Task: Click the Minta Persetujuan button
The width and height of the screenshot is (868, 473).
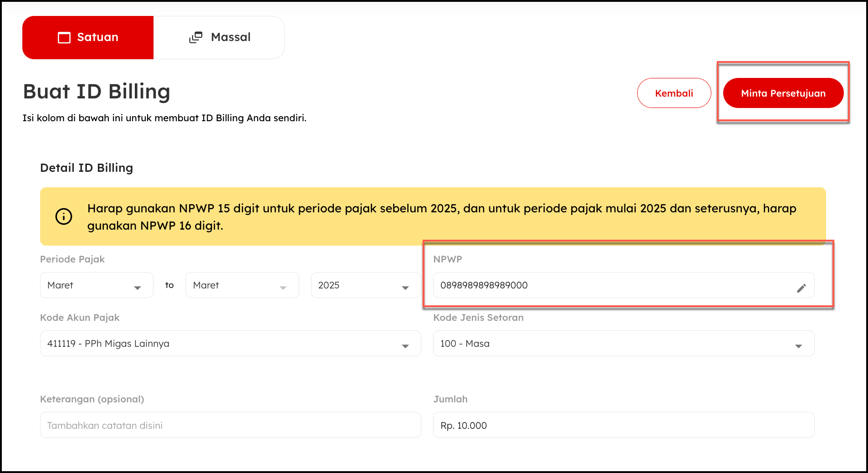Action: tap(783, 93)
